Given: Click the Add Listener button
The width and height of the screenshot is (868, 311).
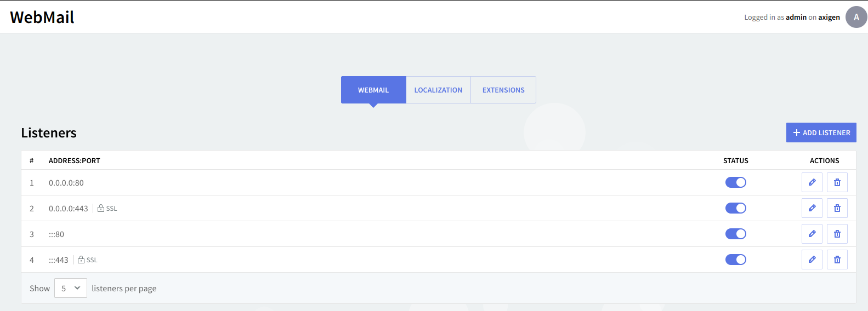Looking at the screenshot, I should click(821, 133).
